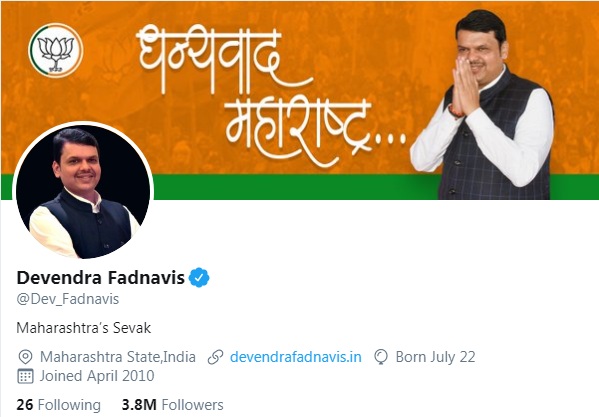The width and height of the screenshot is (599, 417).
Task: View the 3.8M Followers list
Action: (x=172, y=405)
